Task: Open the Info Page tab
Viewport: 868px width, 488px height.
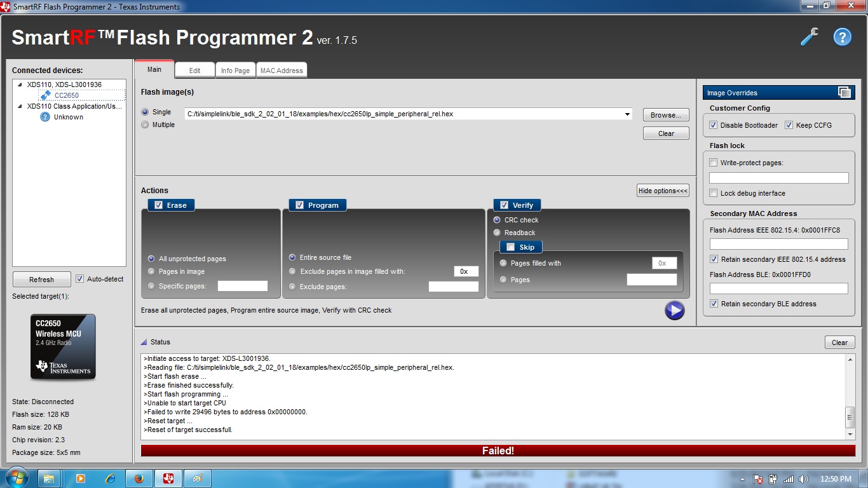Action: coord(235,71)
